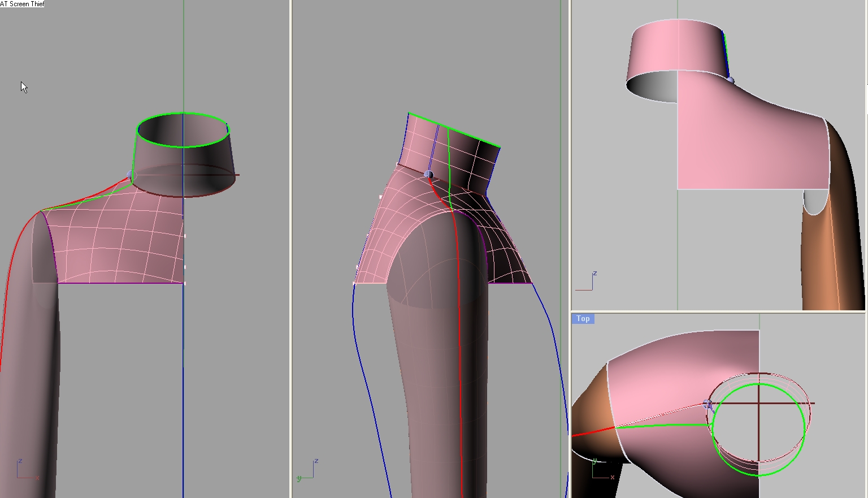Select the dark red horizontal crosshair line in Top viewport

[761, 404]
